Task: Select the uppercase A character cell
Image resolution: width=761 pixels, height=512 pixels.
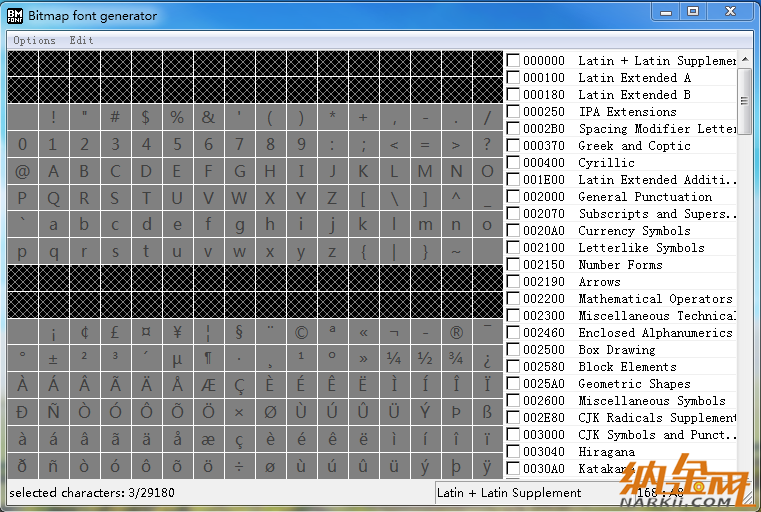Action: (x=53, y=171)
